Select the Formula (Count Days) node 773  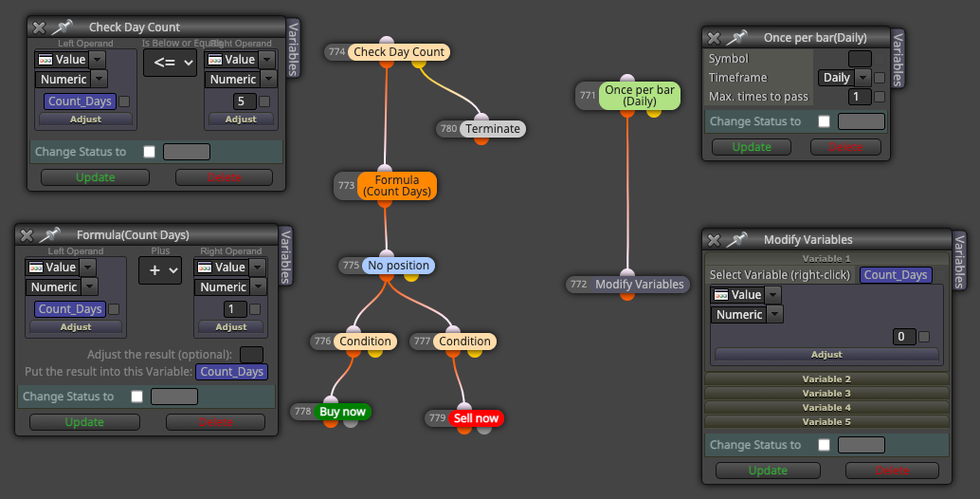397,186
